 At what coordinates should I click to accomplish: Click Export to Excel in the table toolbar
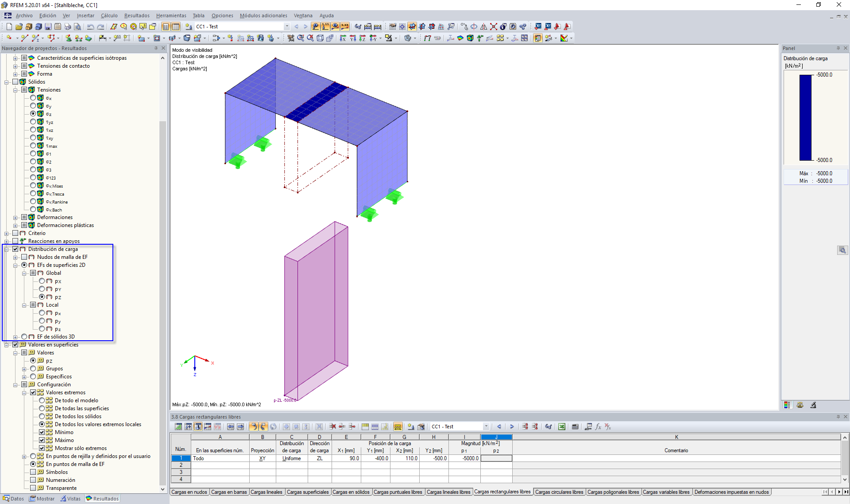(x=561, y=427)
